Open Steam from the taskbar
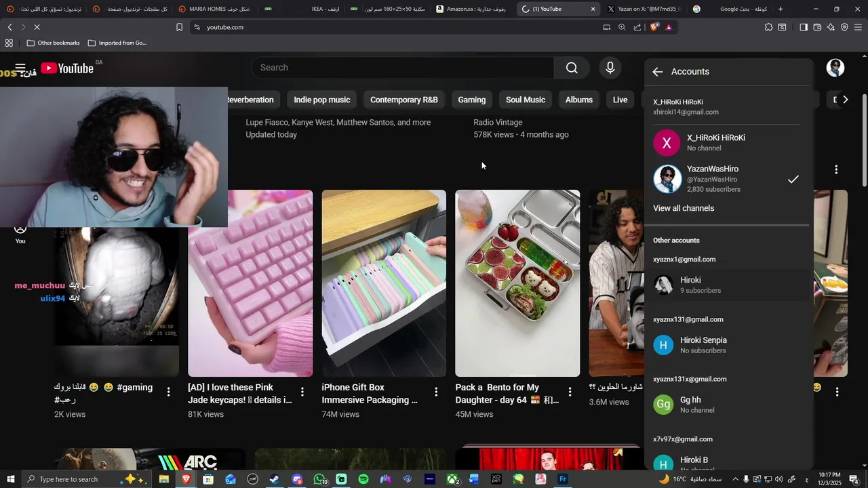The width and height of the screenshot is (868, 488). click(x=274, y=479)
